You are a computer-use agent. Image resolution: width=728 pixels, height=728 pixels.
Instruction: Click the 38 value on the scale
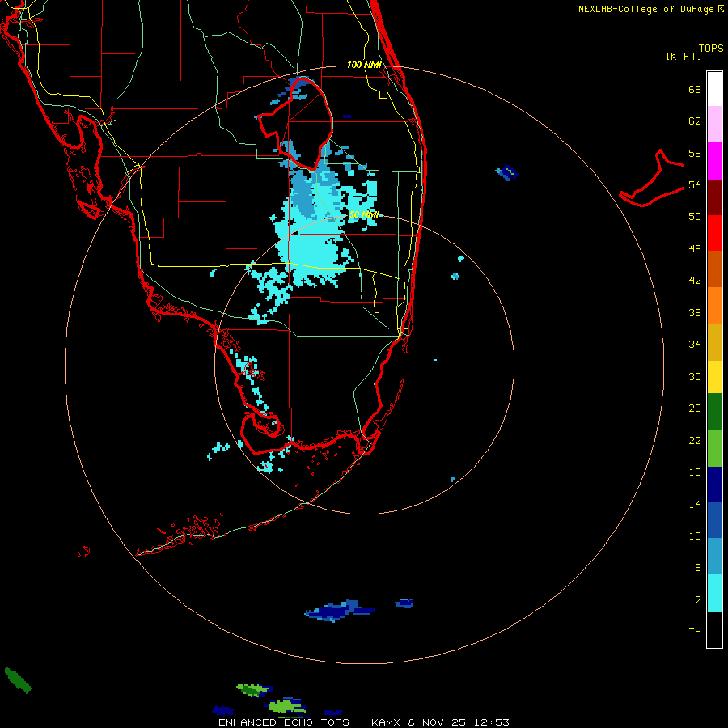pos(695,312)
